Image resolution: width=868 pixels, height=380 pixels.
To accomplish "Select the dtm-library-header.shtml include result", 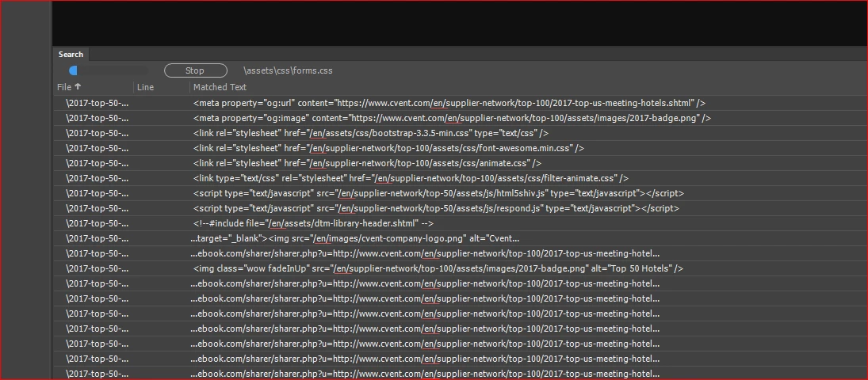I will (461, 223).
